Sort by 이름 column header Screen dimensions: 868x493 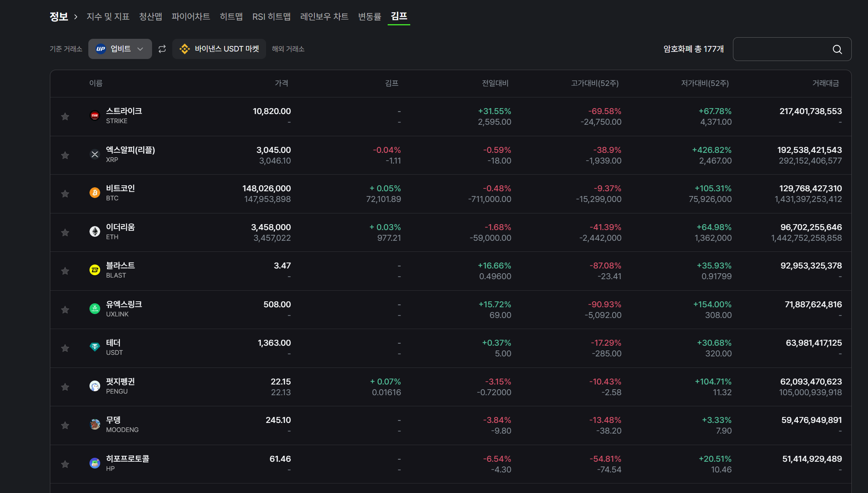click(x=96, y=83)
